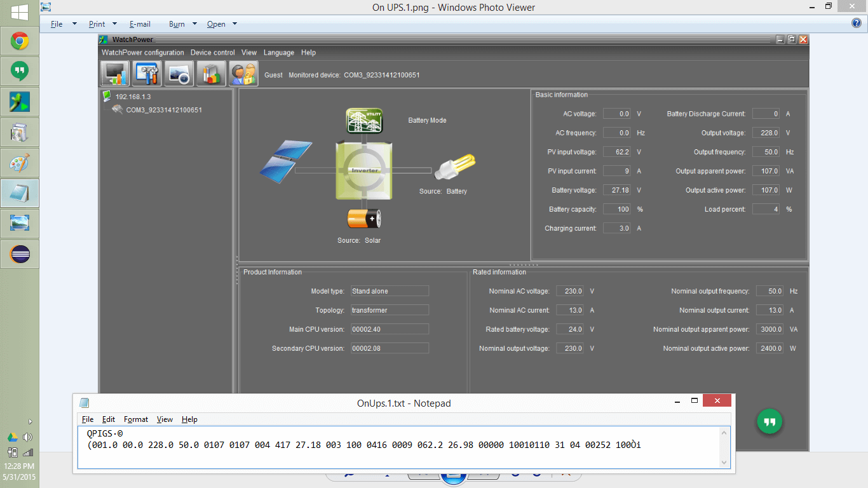
Task: Click the AC voltage value field
Action: [x=616, y=114]
